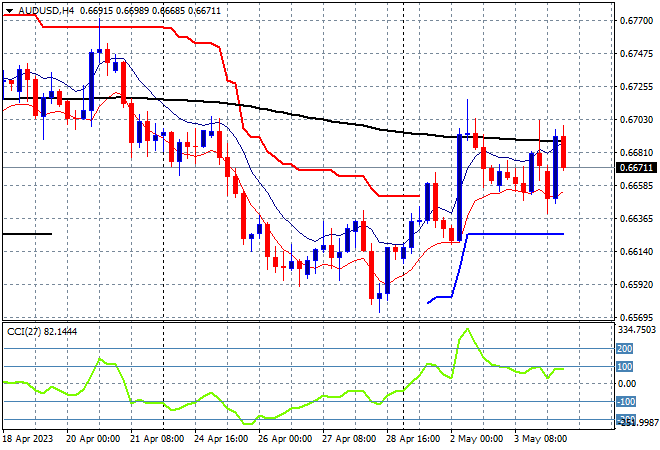Click the 100 level tag in CCI panel
The height and width of the screenshot is (450, 660).
[x=625, y=367]
